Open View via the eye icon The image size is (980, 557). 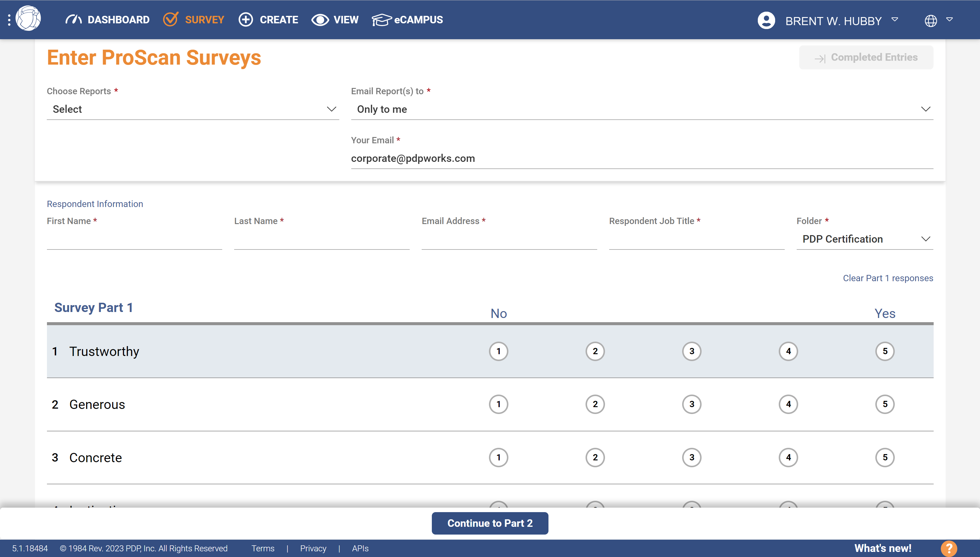coord(320,19)
